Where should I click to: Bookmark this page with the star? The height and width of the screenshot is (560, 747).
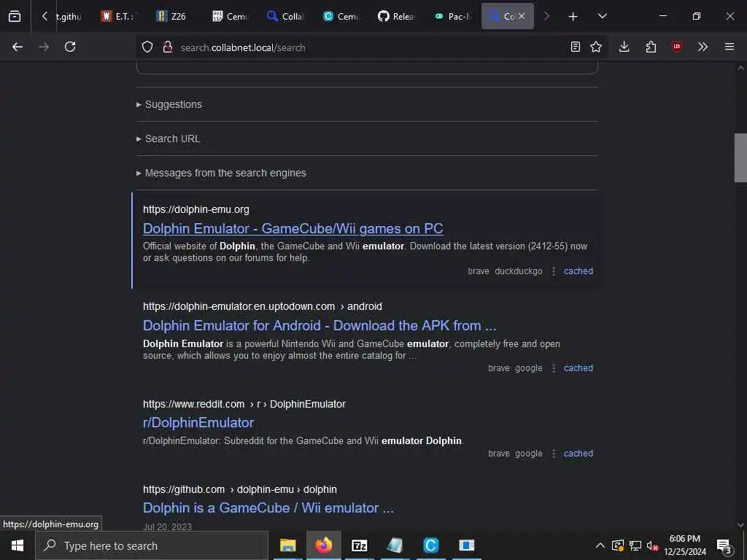point(596,47)
